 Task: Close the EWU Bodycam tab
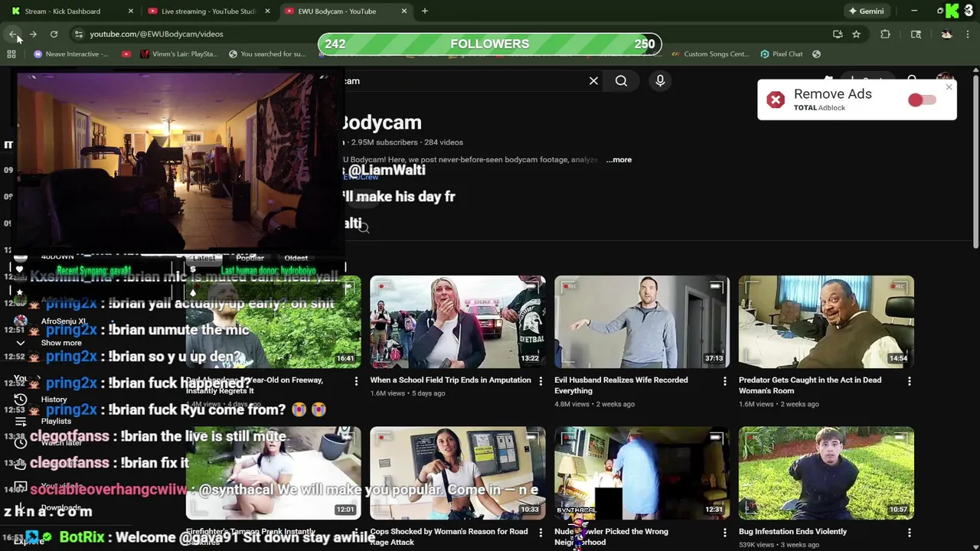click(404, 11)
